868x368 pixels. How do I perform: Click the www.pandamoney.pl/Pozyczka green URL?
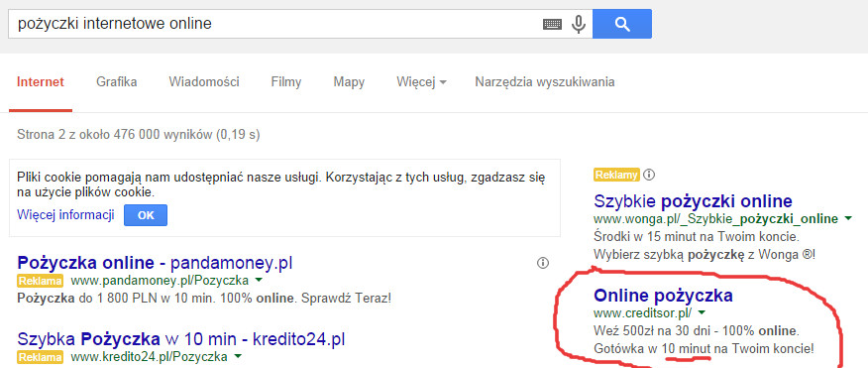(x=161, y=281)
